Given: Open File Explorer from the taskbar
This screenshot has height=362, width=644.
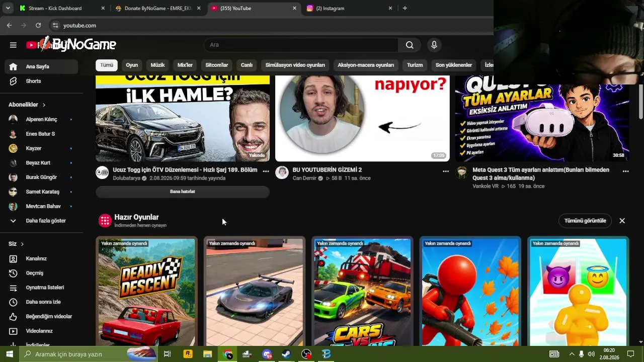Looking at the screenshot, I should [x=207, y=354].
